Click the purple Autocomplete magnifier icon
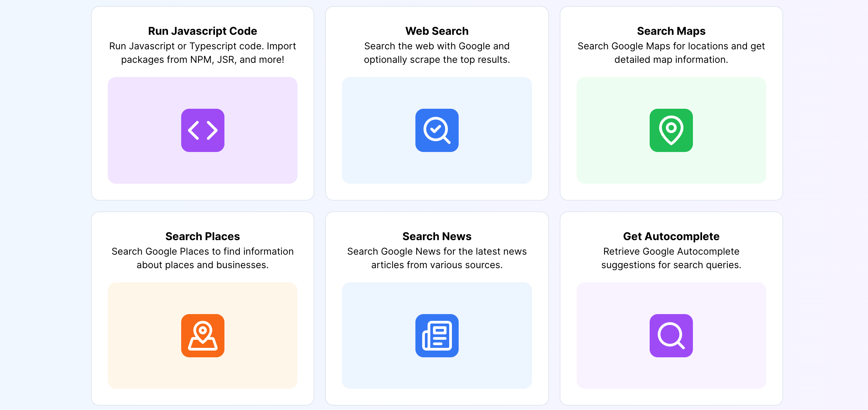Image resolution: width=868 pixels, height=410 pixels. (671, 336)
